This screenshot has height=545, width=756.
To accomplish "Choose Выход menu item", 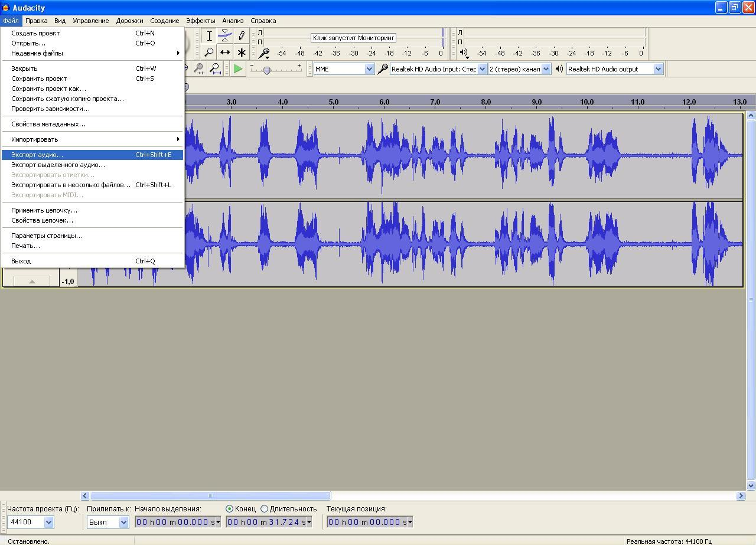I will click(x=92, y=261).
